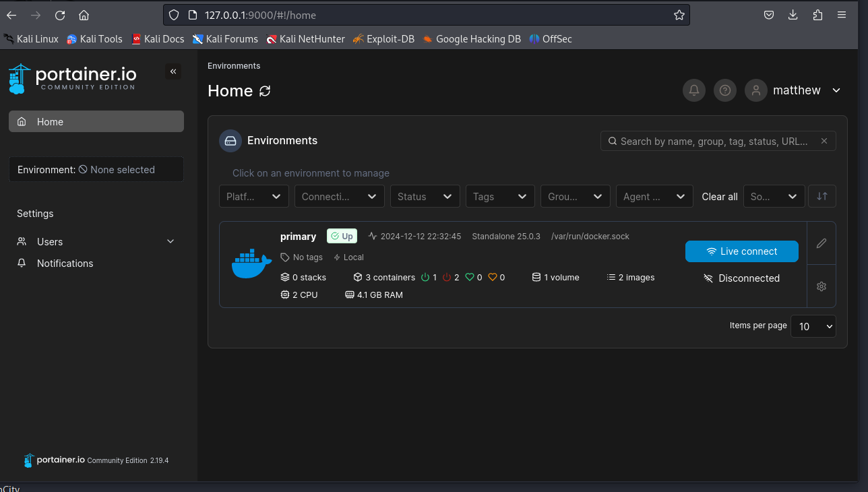Open the Agent Version filter dropdown

[x=654, y=196]
